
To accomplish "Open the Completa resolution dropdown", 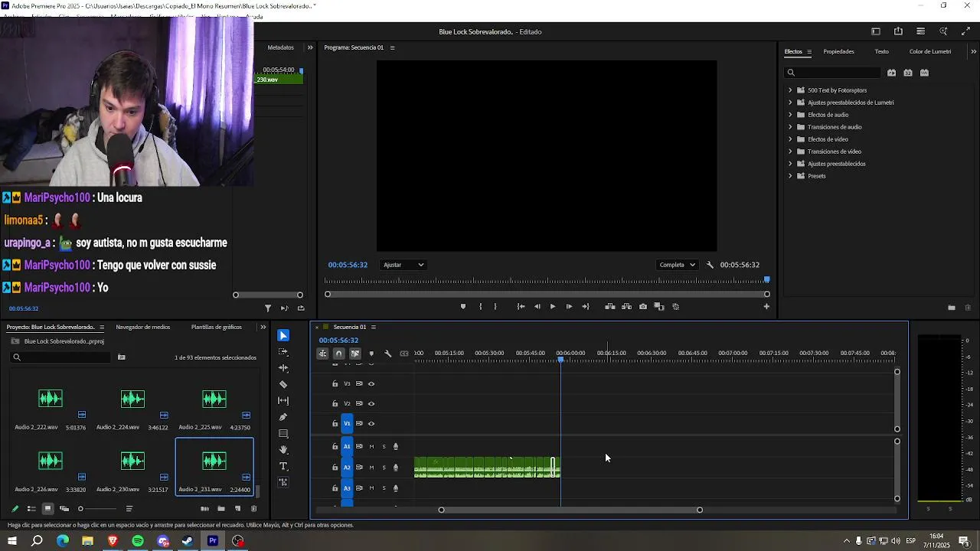I will point(678,265).
